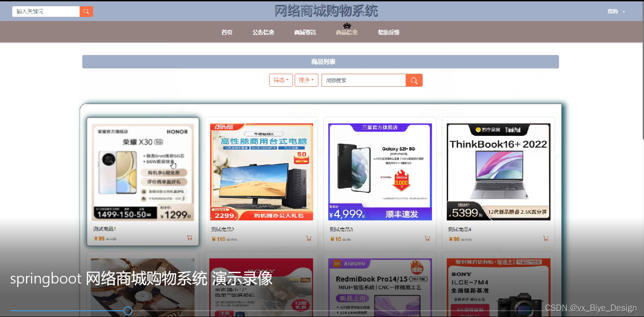Open the 荣耀 X30 product image
The width and height of the screenshot is (644, 317).
point(143,172)
